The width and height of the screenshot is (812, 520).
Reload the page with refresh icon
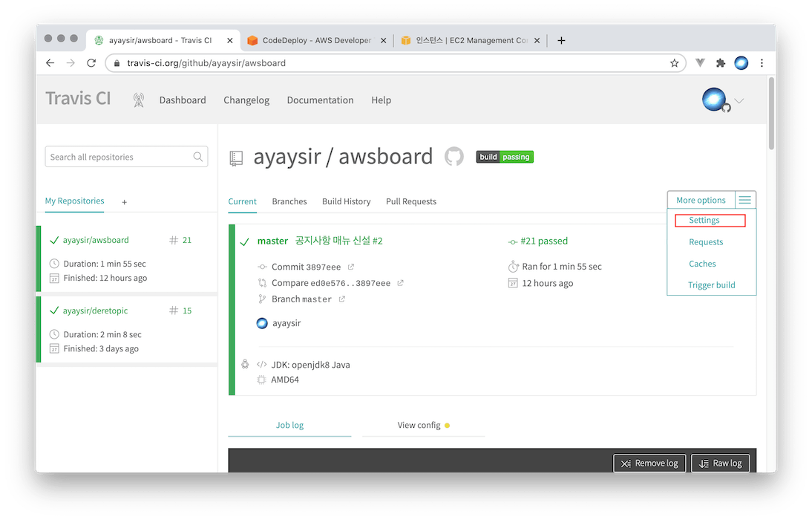pyautogui.click(x=91, y=63)
